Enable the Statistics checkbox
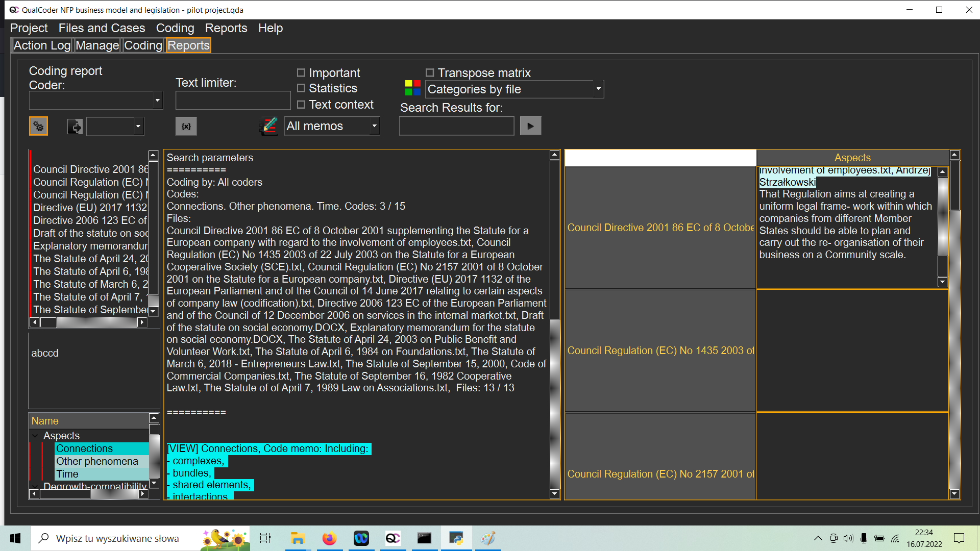Screen dimensions: 980x551 tap(301, 88)
